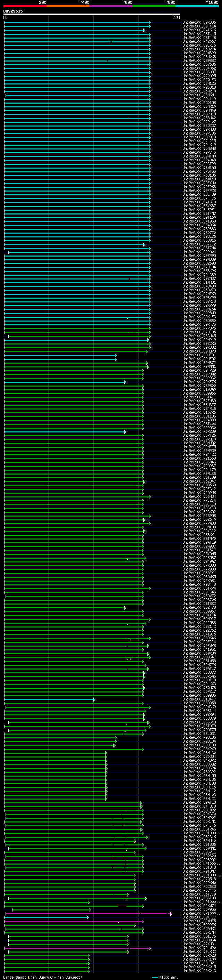Select label UniRef100_C0K0L3
This screenshot has height=980, width=222.
click(x=199, y=971)
